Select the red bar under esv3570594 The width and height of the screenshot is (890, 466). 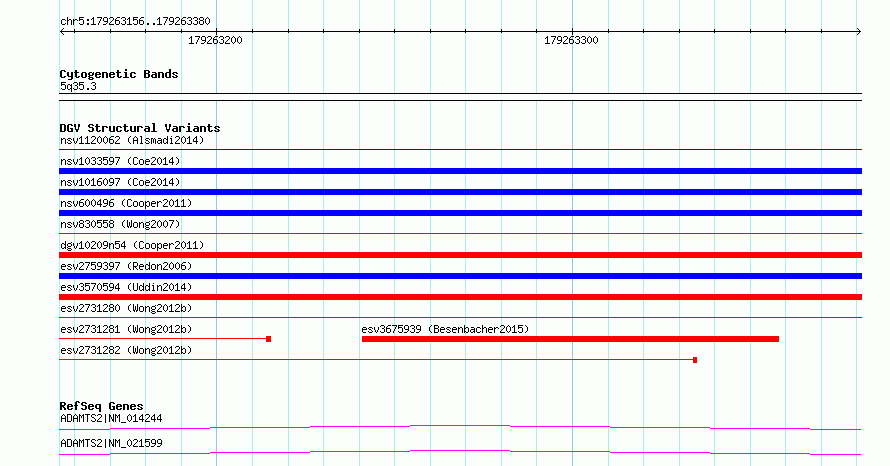click(x=460, y=297)
